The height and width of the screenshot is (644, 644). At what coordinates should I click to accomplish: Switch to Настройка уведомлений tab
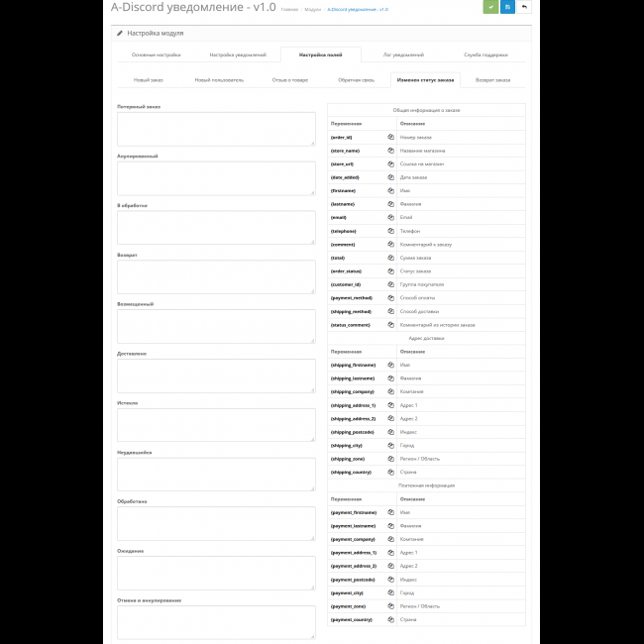(238, 55)
